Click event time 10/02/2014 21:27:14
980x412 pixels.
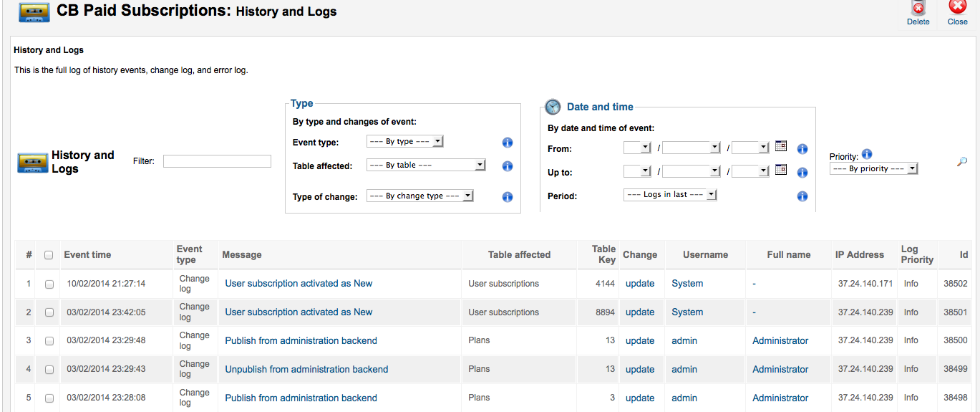click(106, 284)
